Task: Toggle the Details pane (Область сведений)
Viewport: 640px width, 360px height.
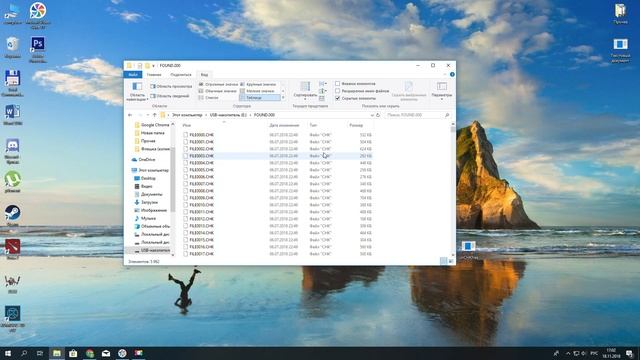Action: [x=170, y=96]
